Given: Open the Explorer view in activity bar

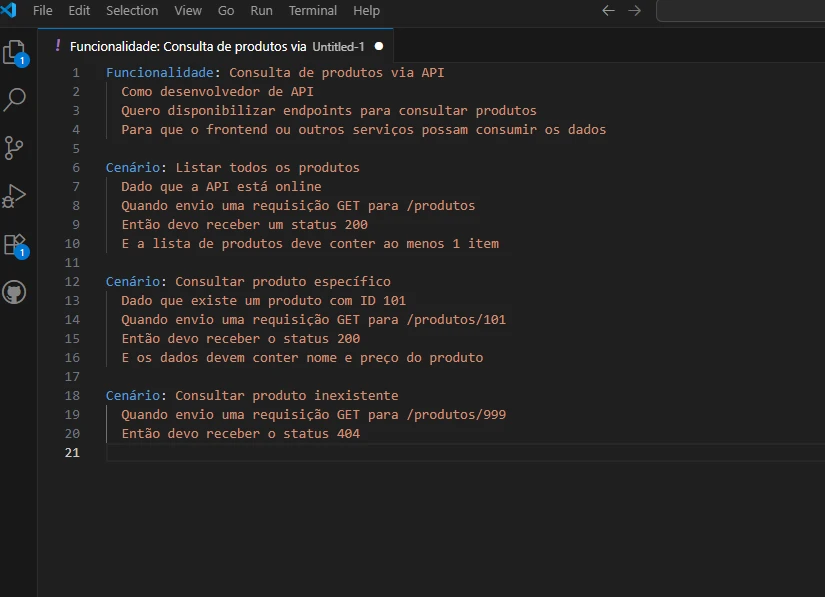Looking at the screenshot, I should point(15,52).
